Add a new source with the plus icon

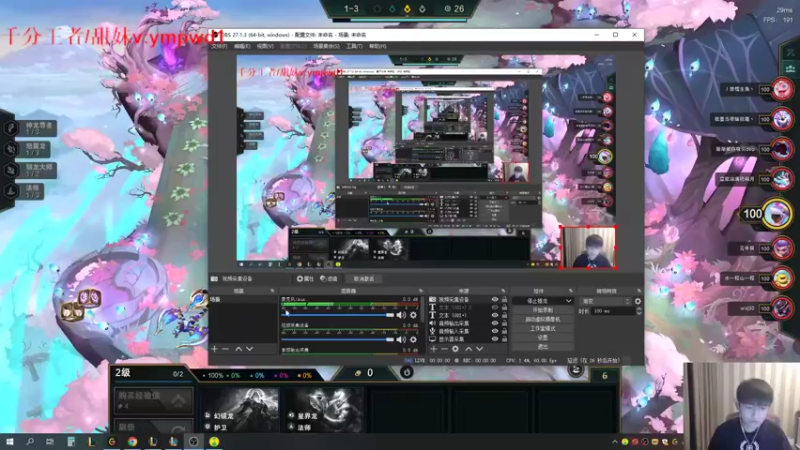pos(433,349)
